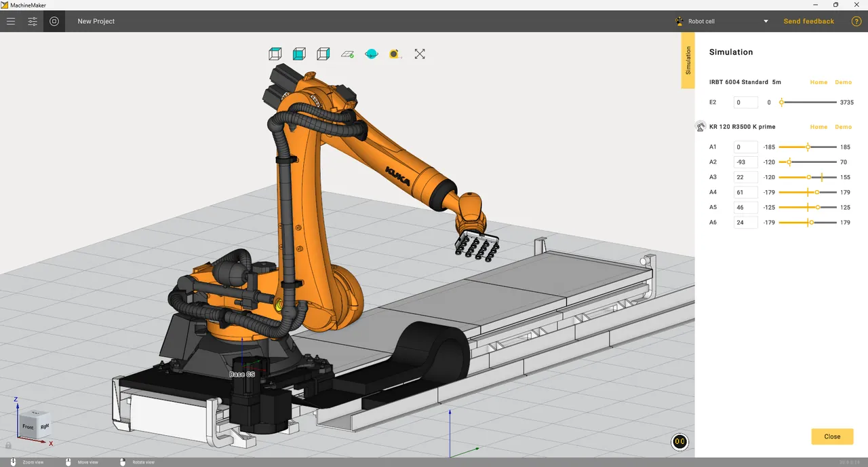Screen dimensions: 868x467
Task: Click the A3 value field showing 22
Action: [x=745, y=177]
